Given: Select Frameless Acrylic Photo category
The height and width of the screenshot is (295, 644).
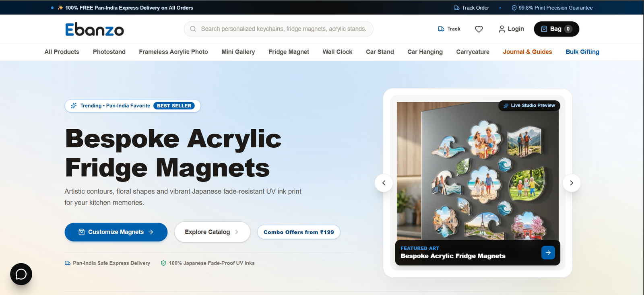Looking at the screenshot, I should (x=173, y=52).
